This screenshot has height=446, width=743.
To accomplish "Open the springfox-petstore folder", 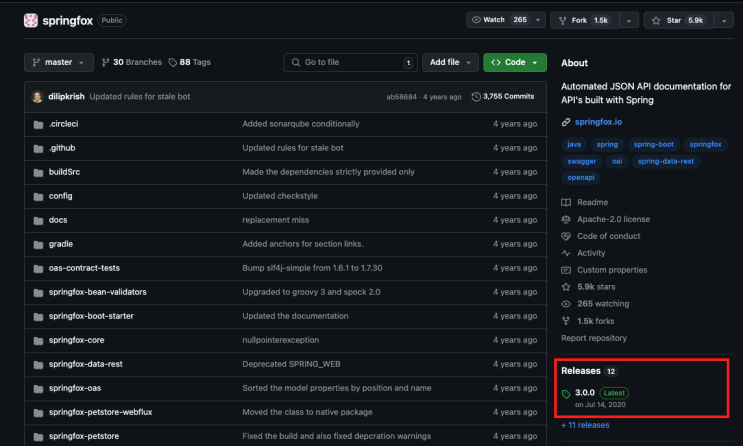I will 84,436.
